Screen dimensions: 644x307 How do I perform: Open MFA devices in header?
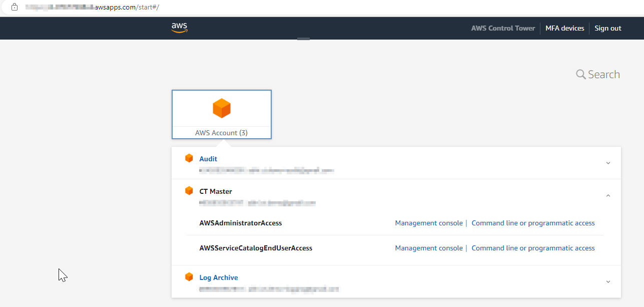click(x=564, y=28)
